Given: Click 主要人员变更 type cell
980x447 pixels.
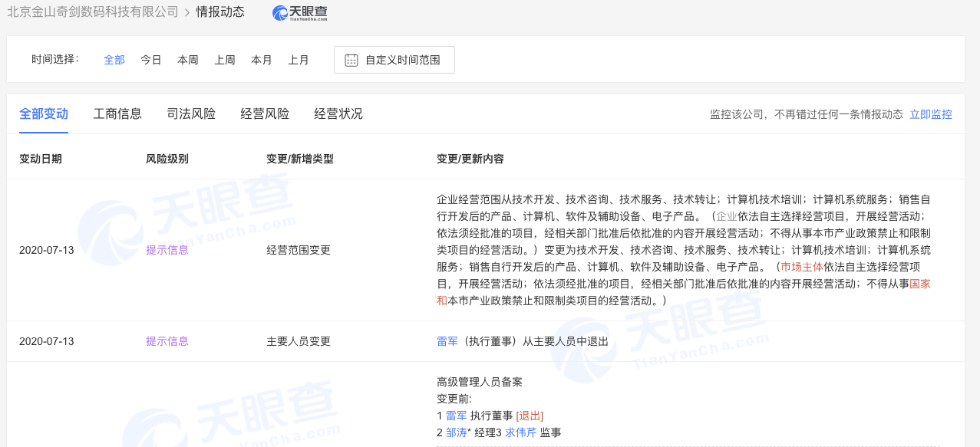Looking at the screenshot, I should (x=299, y=341).
